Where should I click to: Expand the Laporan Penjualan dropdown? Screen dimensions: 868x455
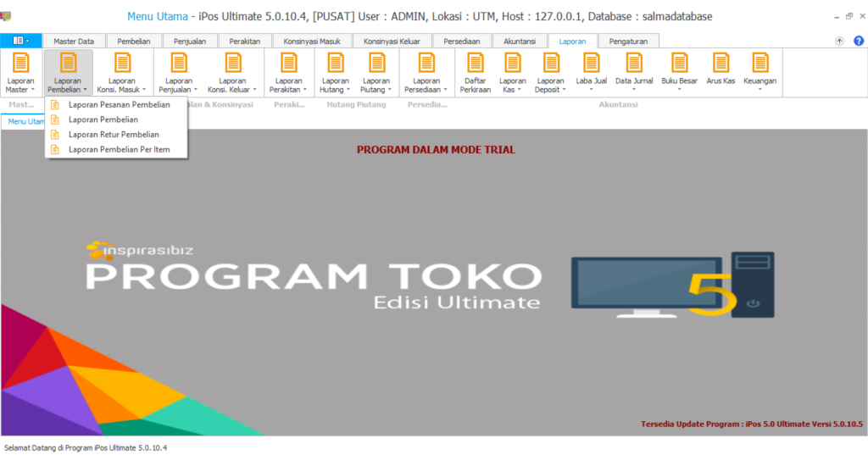pos(178,73)
